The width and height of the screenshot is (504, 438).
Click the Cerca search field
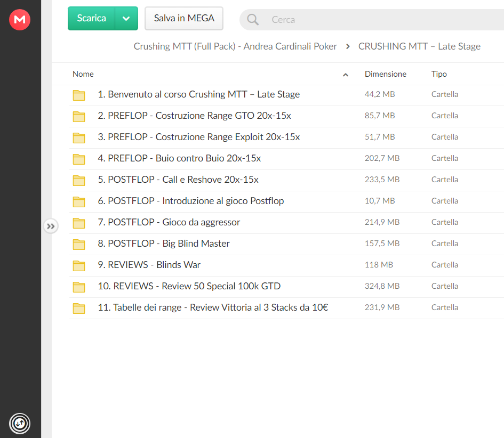click(372, 20)
